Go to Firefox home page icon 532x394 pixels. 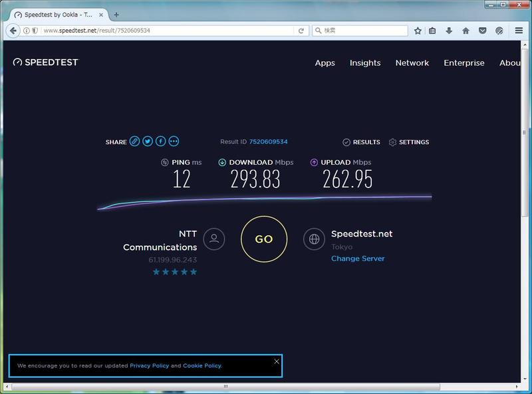[x=465, y=31]
